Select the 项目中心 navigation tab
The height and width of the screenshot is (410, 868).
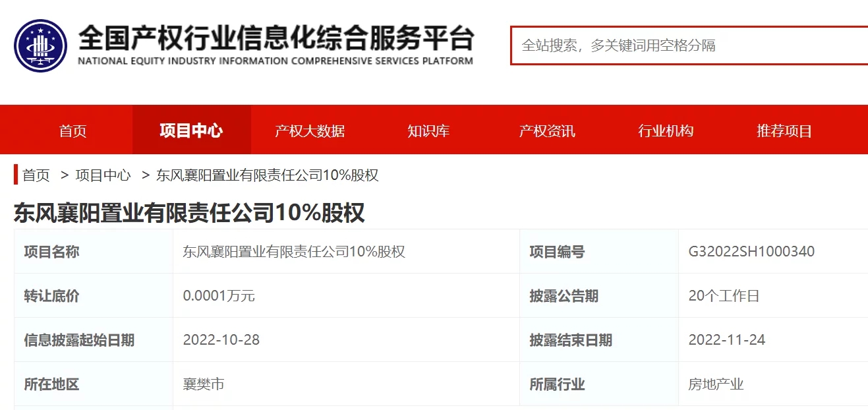[192, 131]
